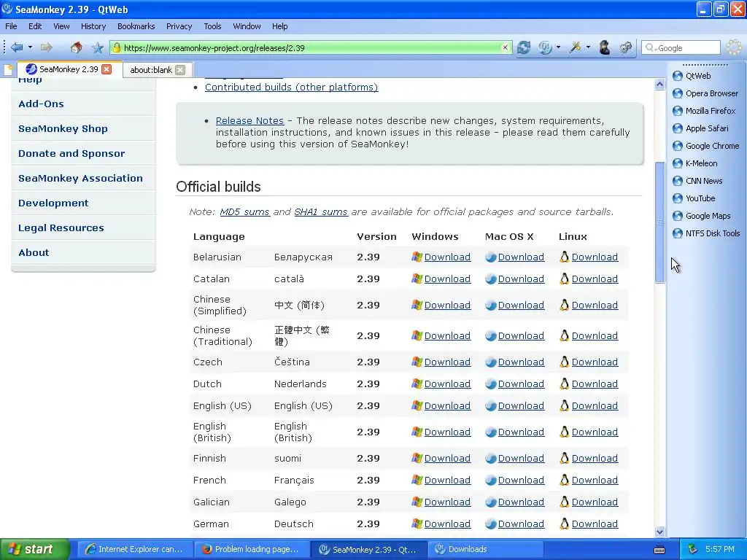Open the QtWeb bookmark in sidebar
Viewport: 747px width, 560px height.
(692, 76)
